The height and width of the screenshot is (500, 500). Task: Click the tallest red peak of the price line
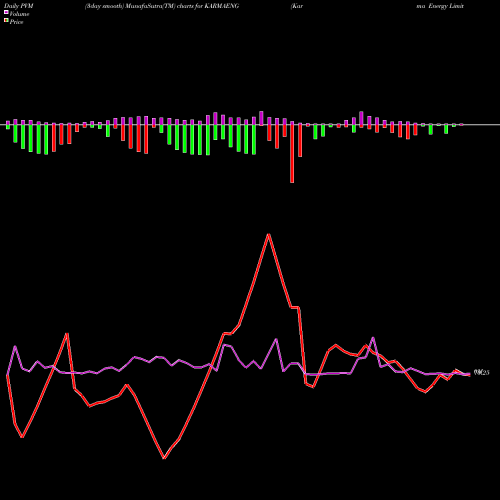click(269, 235)
